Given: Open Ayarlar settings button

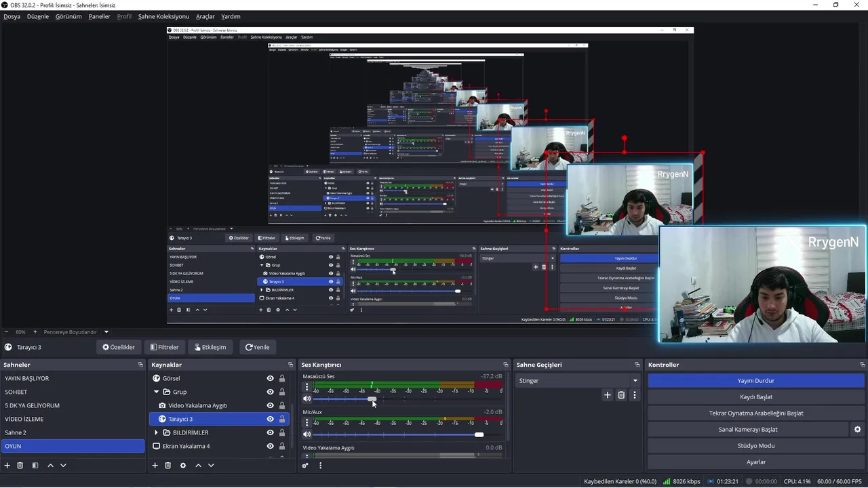Looking at the screenshot, I should point(756,462).
